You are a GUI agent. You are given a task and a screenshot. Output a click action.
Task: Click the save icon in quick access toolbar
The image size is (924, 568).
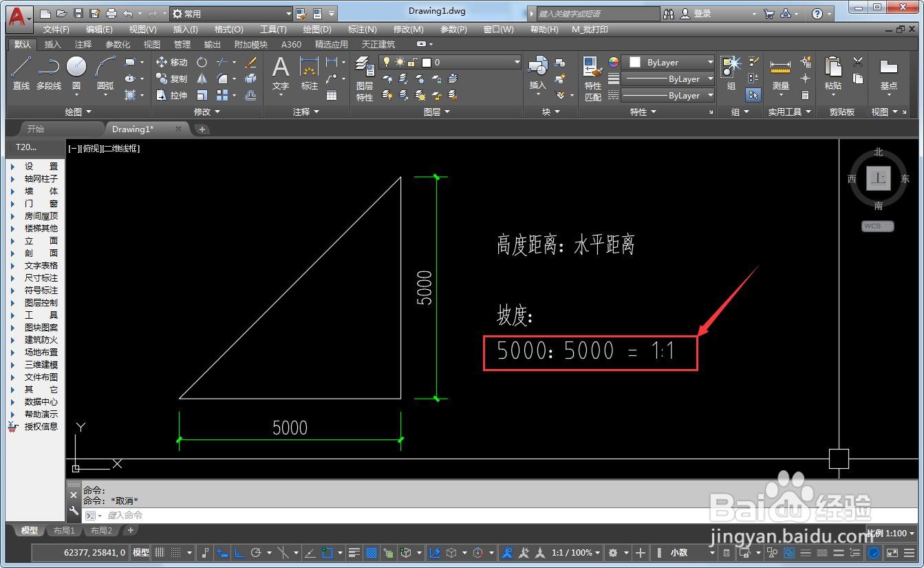click(x=78, y=13)
